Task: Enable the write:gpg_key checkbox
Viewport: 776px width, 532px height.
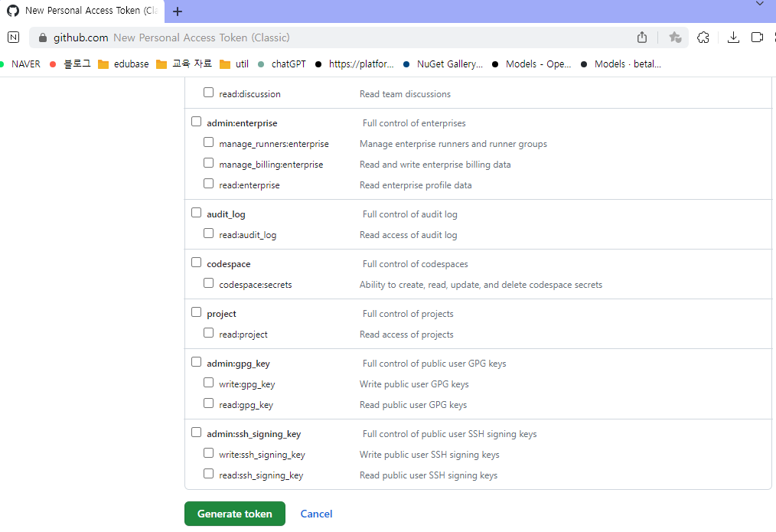Action: [208, 383]
